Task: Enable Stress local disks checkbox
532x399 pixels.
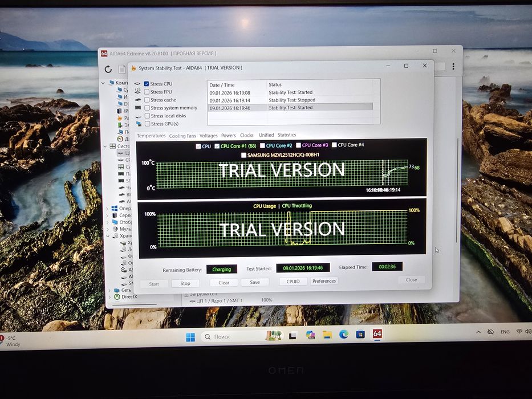Action: coord(148,116)
